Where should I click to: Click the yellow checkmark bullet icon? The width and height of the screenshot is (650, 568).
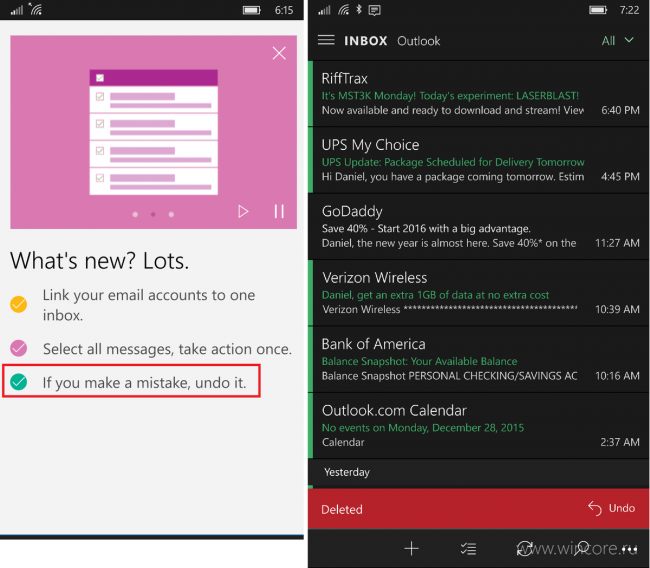tap(19, 304)
